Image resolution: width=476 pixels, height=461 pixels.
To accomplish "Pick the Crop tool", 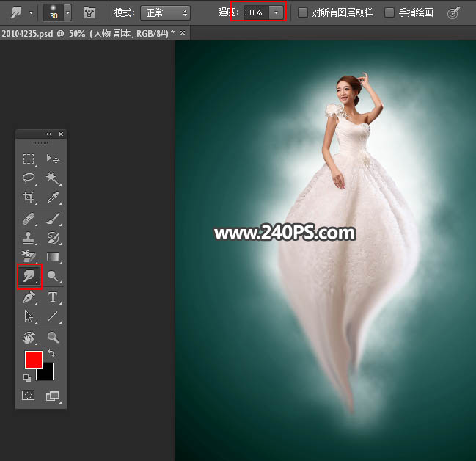I will point(29,197).
